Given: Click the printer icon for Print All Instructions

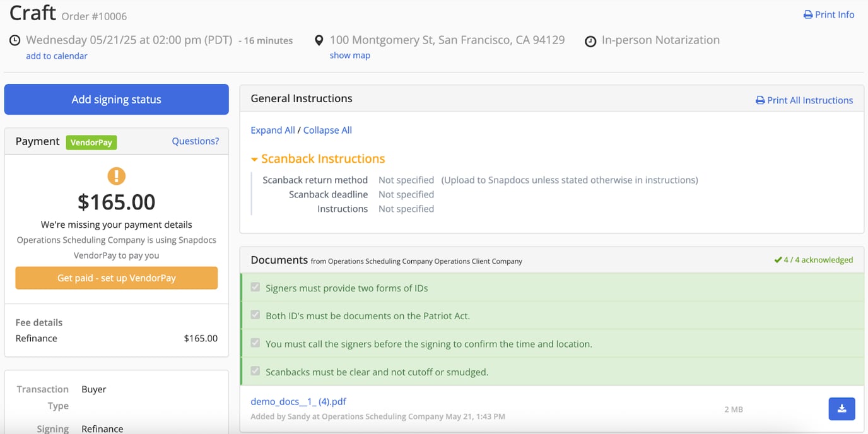Looking at the screenshot, I should click(x=760, y=100).
